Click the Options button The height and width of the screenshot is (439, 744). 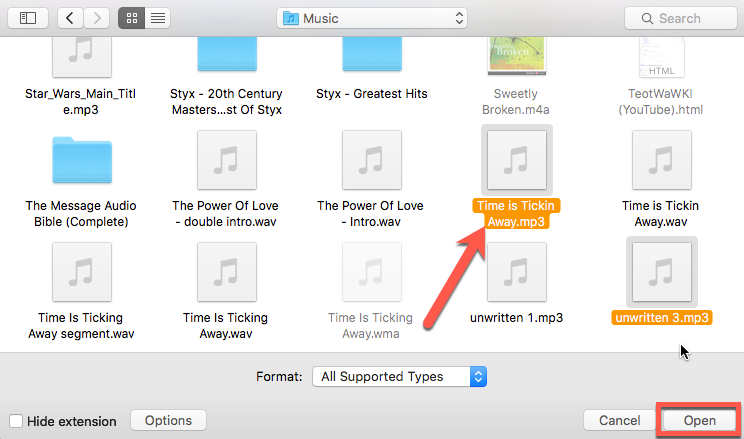coord(168,421)
